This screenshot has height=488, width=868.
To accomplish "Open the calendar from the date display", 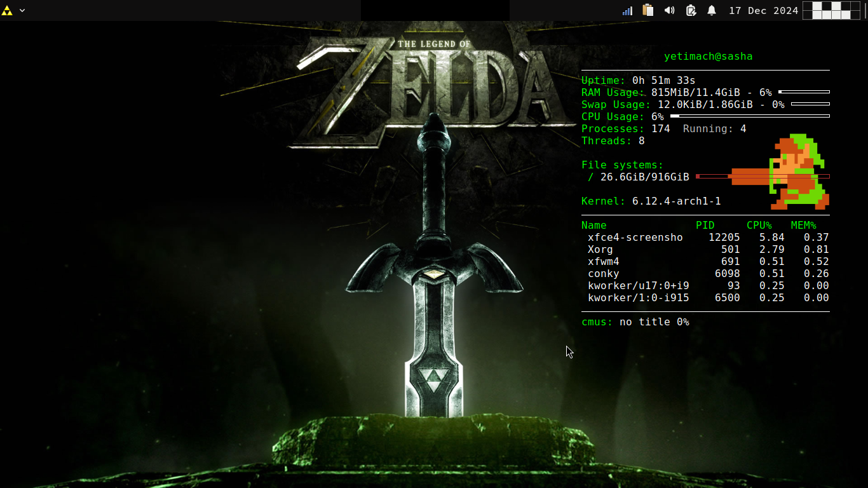I will (x=763, y=10).
